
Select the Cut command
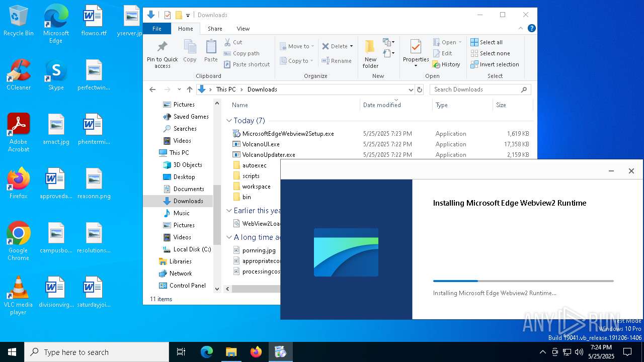(x=233, y=42)
